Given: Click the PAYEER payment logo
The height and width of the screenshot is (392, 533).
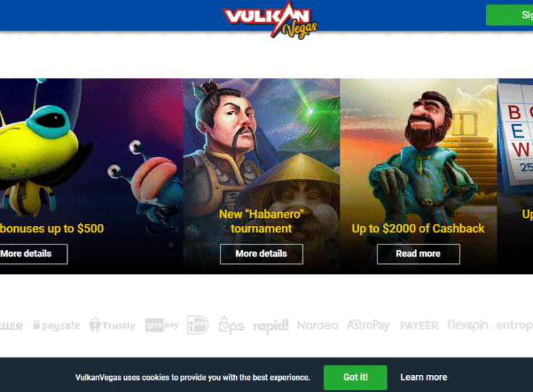Looking at the screenshot, I should click(x=419, y=326).
